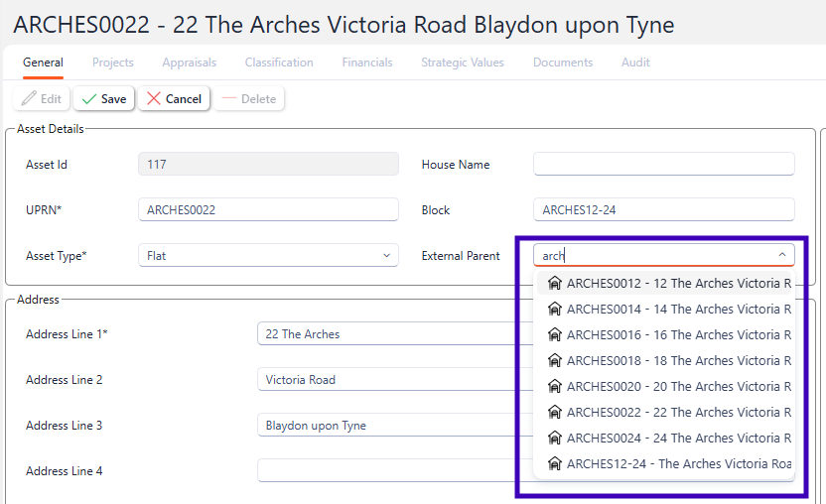The width and height of the screenshot is (826, 504).
Task: Click building icon beside ARCHES0016 option
Action: tap(555, 335)
